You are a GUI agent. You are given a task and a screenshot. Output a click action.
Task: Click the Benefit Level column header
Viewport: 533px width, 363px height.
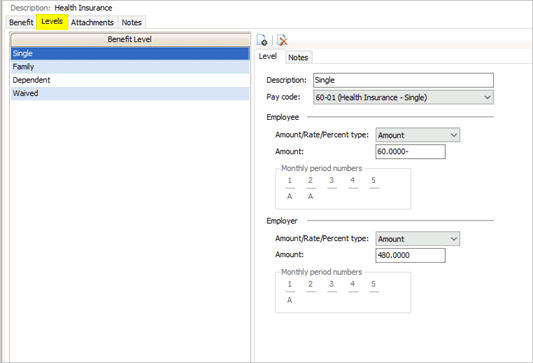tap(130, 39)
